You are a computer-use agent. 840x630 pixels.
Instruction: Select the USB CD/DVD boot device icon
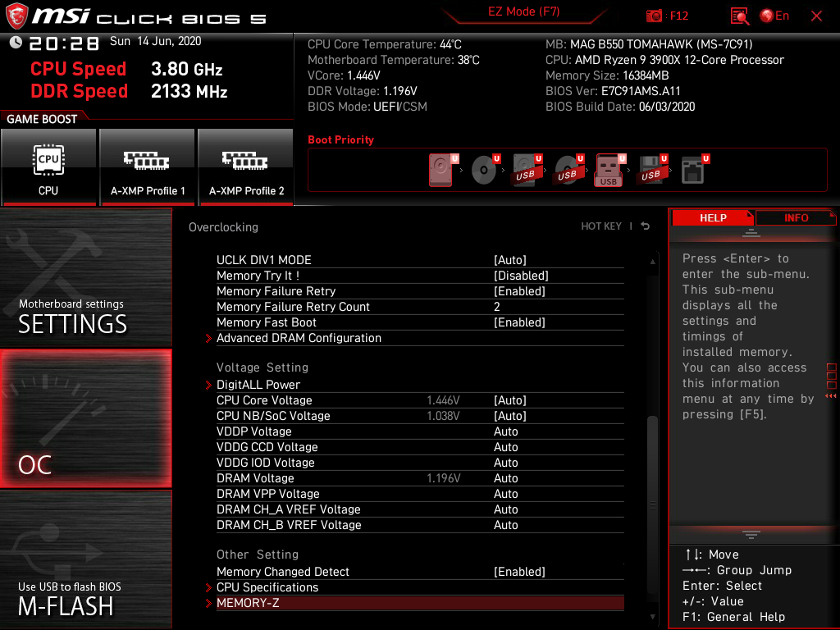(569, 170)
